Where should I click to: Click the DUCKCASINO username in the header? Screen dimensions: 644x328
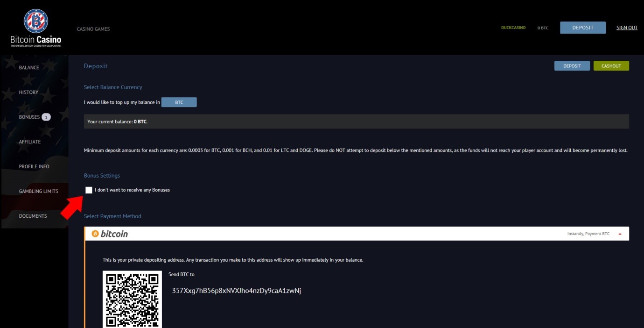513,28
